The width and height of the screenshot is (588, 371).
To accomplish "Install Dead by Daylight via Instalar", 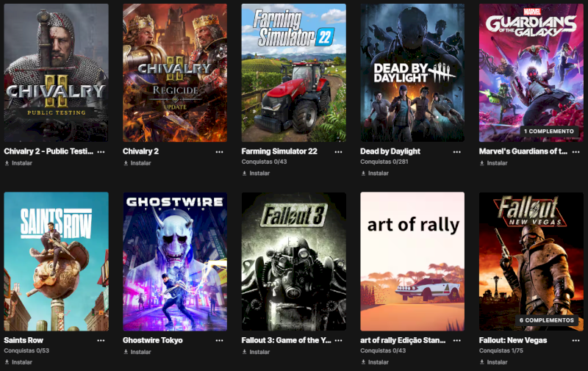I will [375, 173].
